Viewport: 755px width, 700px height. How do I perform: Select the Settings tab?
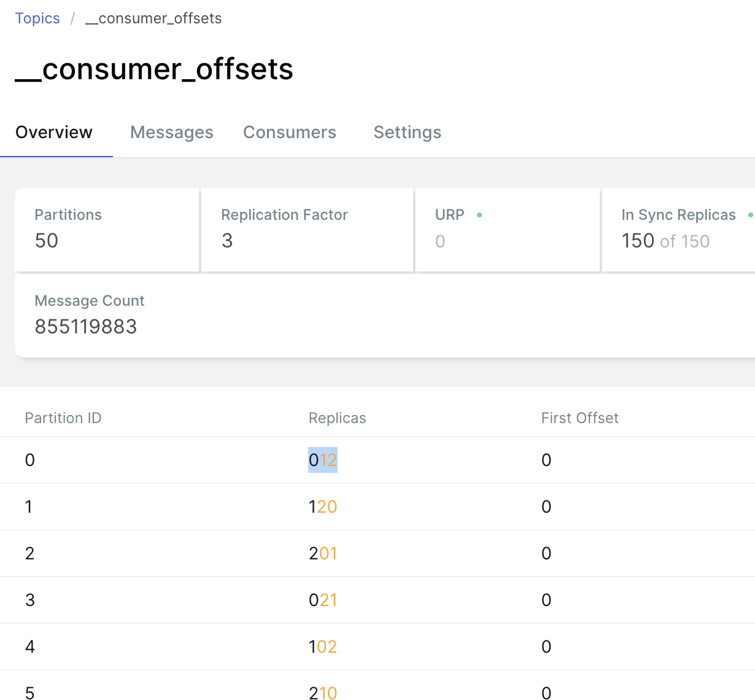(x=407, y=132)
